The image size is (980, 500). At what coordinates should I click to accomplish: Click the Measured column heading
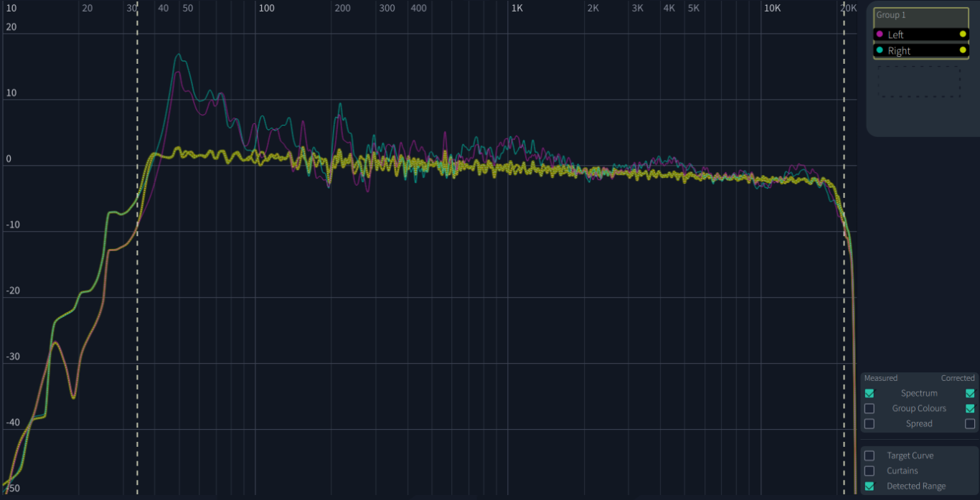(881, 378)
